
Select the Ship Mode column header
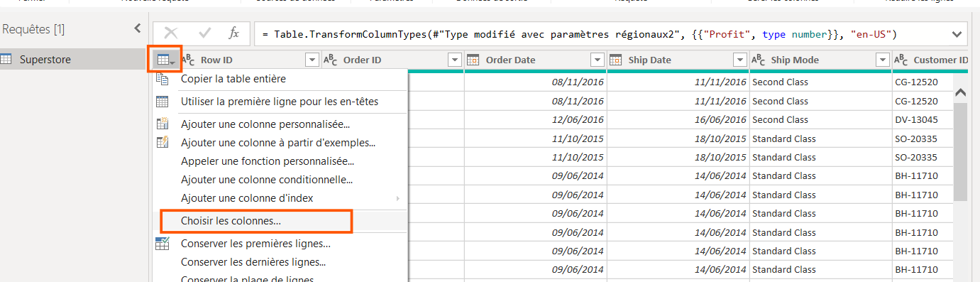coord(820,60)
